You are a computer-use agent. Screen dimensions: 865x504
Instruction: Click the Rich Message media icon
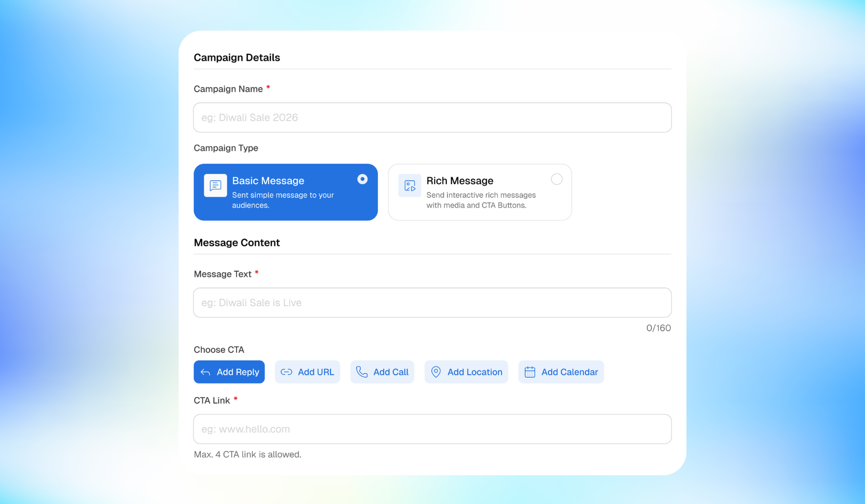[x=410, y=186]
